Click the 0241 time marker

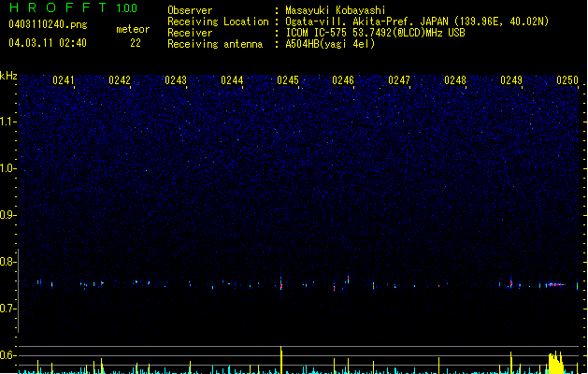[64, 80]
